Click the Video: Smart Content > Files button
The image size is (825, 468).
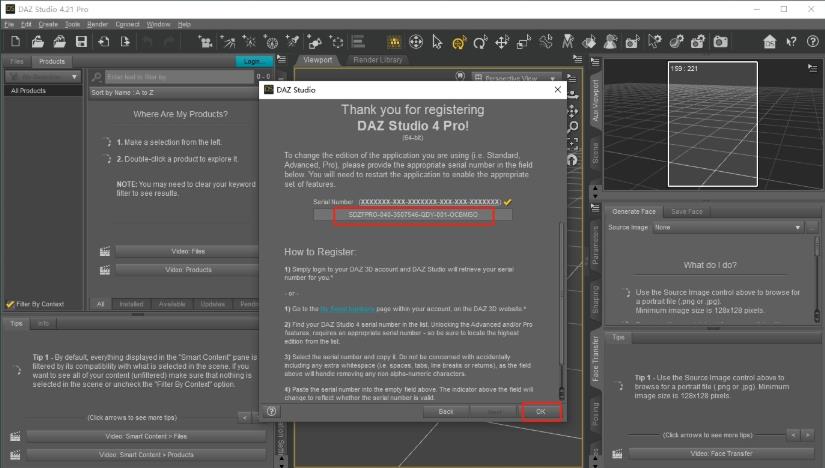(146, 436)
